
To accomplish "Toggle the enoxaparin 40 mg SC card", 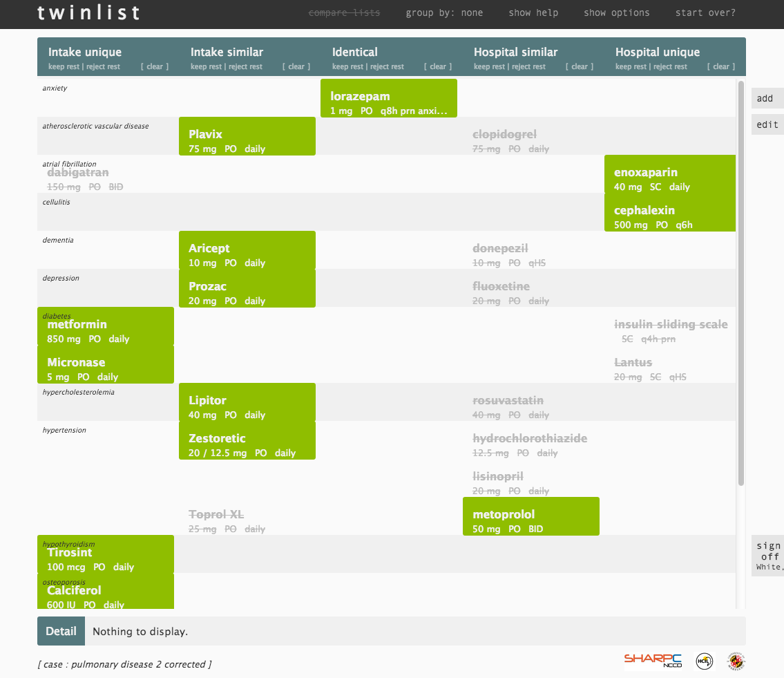I will click(x=670, y=174).
